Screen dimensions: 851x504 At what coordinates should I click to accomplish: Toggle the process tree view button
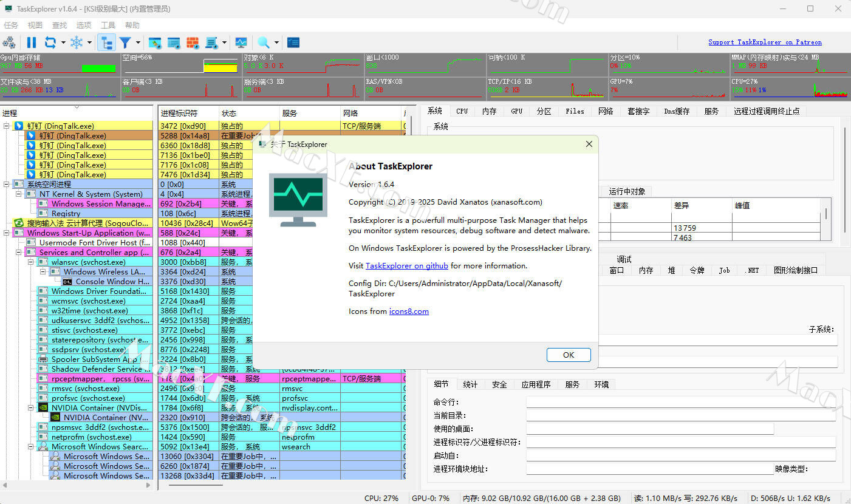point(107,43)
